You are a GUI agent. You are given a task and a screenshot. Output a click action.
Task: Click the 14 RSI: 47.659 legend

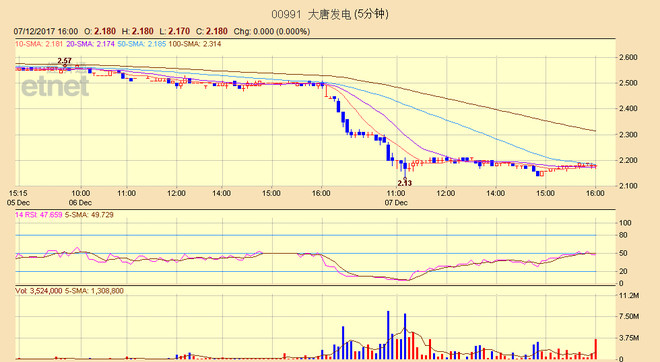[x=39, y=215]
